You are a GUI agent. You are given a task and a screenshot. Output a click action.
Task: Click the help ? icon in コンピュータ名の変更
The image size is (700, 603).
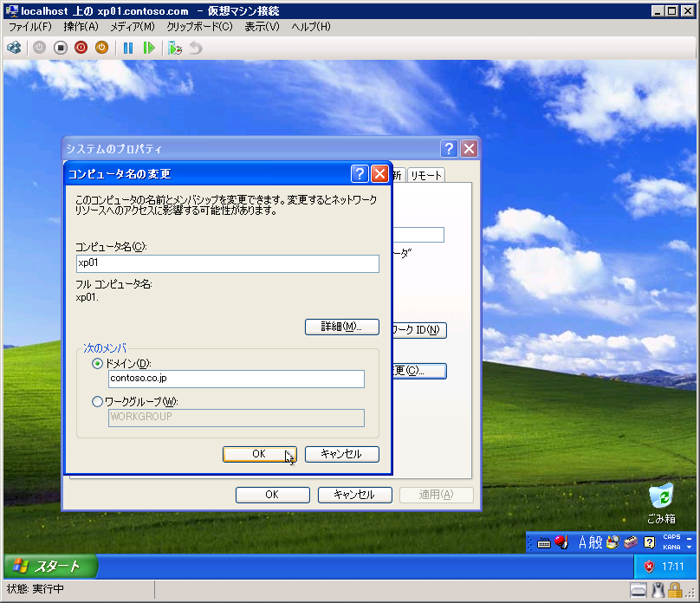tap(360, 173)
